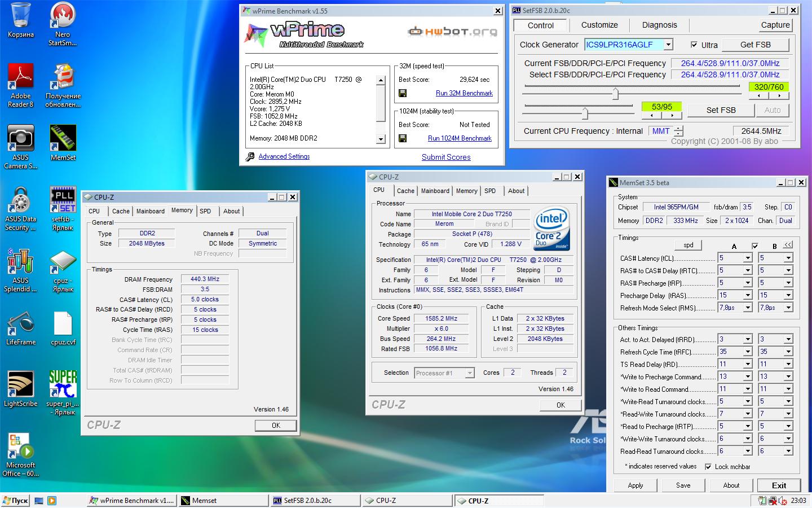The width and height of the screenshot is (812, 508).
Task: Move the lower slider beside 53/95 in SetFSB
Action: [x=585, y=113]
